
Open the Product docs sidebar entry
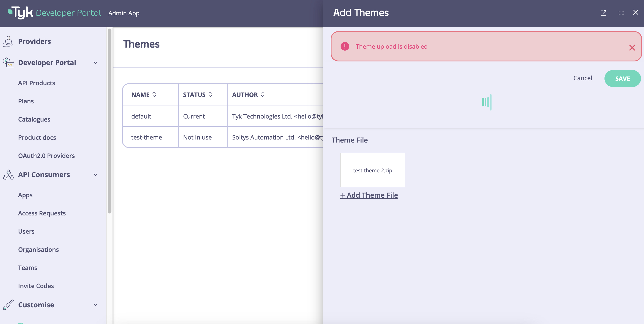coord(37,137)
